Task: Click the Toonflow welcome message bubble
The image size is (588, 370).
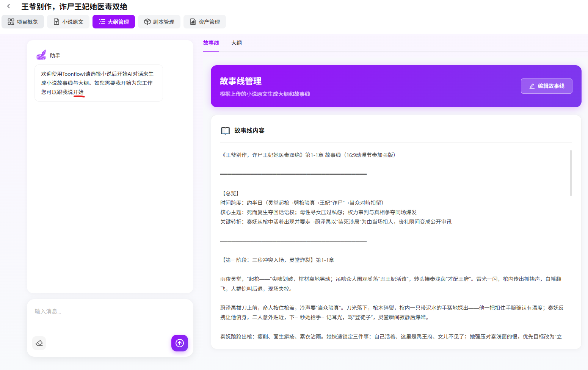Action: [x=99, y=83]
